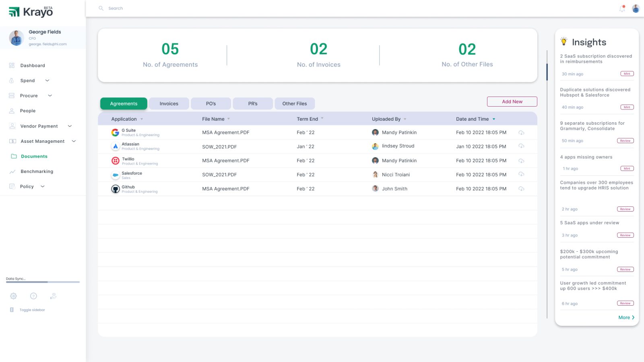Viewport: 644px width, 362px height.
Task: Click the Data Sync progress bar
Action: (x=43, y=282)
